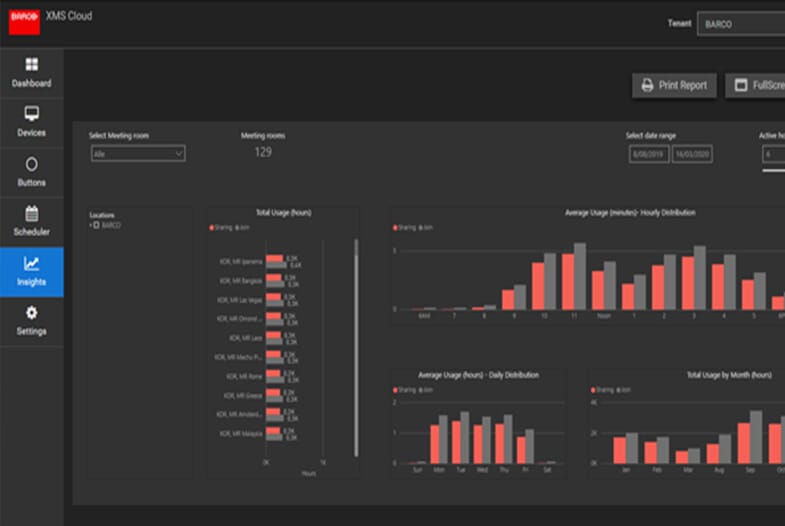Viewport: 785px width, 526px height.
Task: Open Buttons section circle icon
Action: click(31, 164)
